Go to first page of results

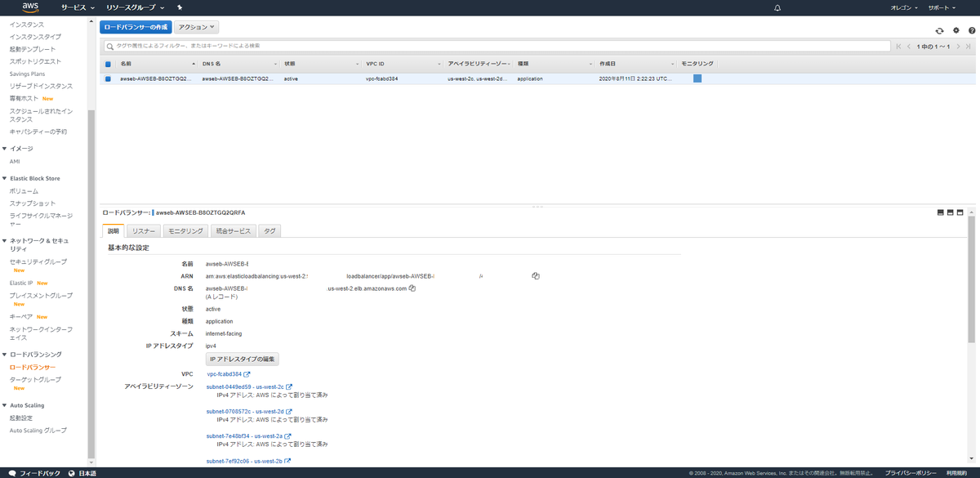pos(899,47)
